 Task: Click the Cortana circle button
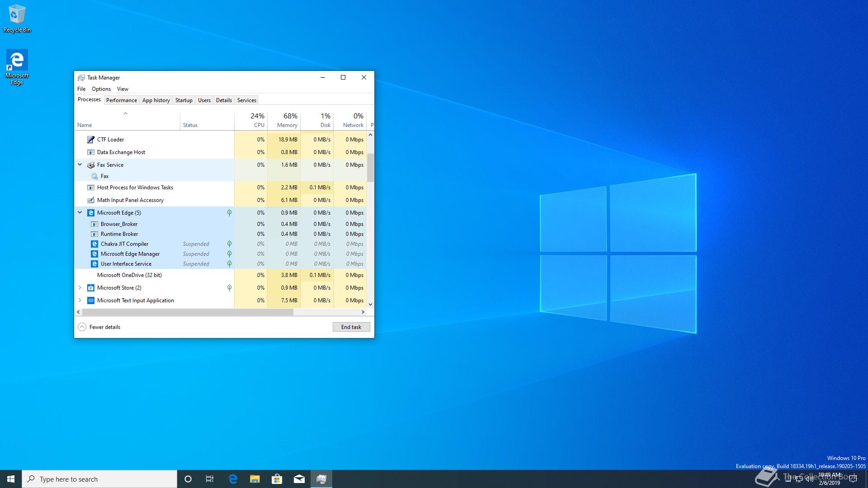point(188,479)
